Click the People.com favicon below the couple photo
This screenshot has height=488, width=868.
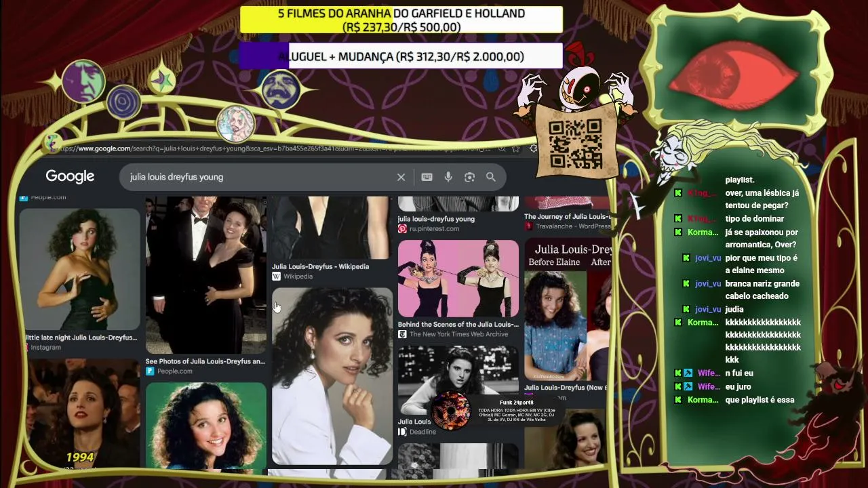[x=150, y=371]
